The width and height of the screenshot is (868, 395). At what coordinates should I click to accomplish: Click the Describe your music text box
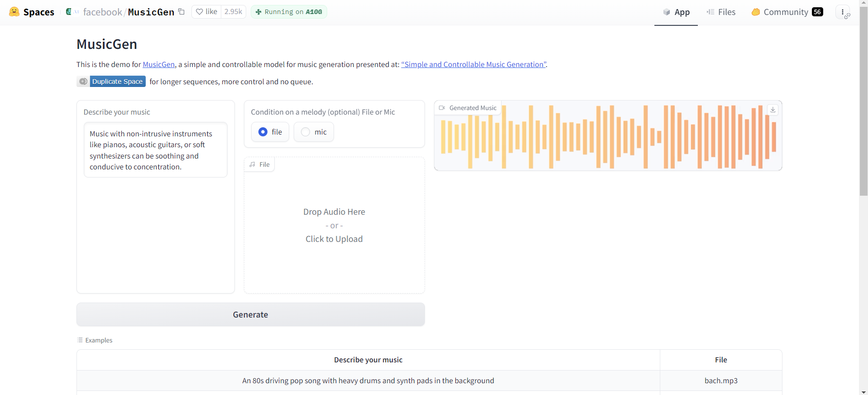[x=155, y=150]
